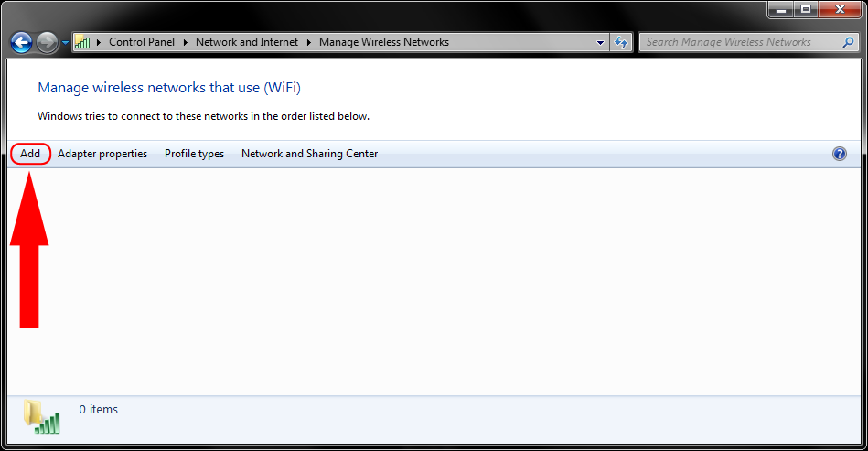Navigate to Network and Internet breadcrumb

click(x=246, y=42)
